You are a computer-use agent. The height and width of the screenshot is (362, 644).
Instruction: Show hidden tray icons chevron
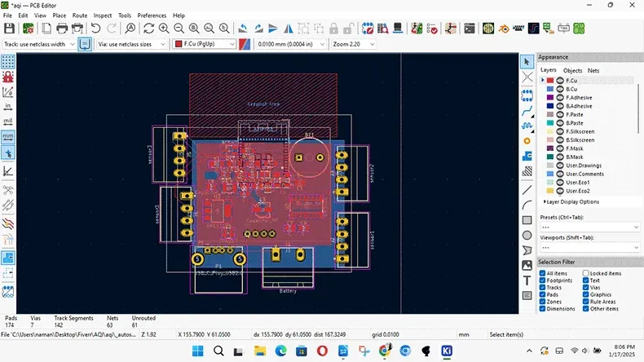529,351
